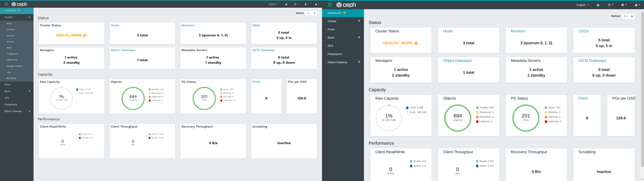The height and width of the screenshot is (181, 644).
Task: Expand the Object Gateway menu under the collapsed Cluster sidebar
Action: tap(359, 62)
